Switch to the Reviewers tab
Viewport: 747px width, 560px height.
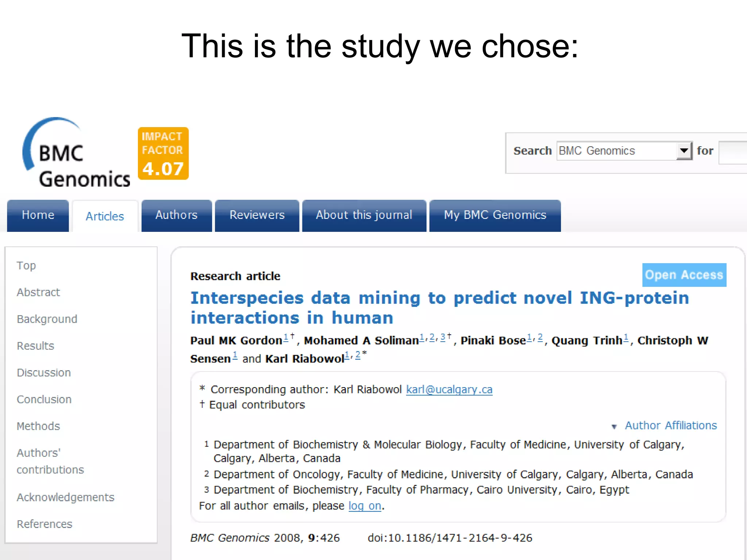257,215
